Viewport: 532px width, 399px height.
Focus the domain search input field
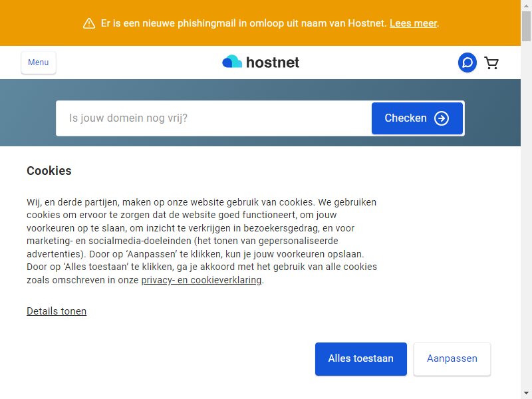[x=213, y=118]
